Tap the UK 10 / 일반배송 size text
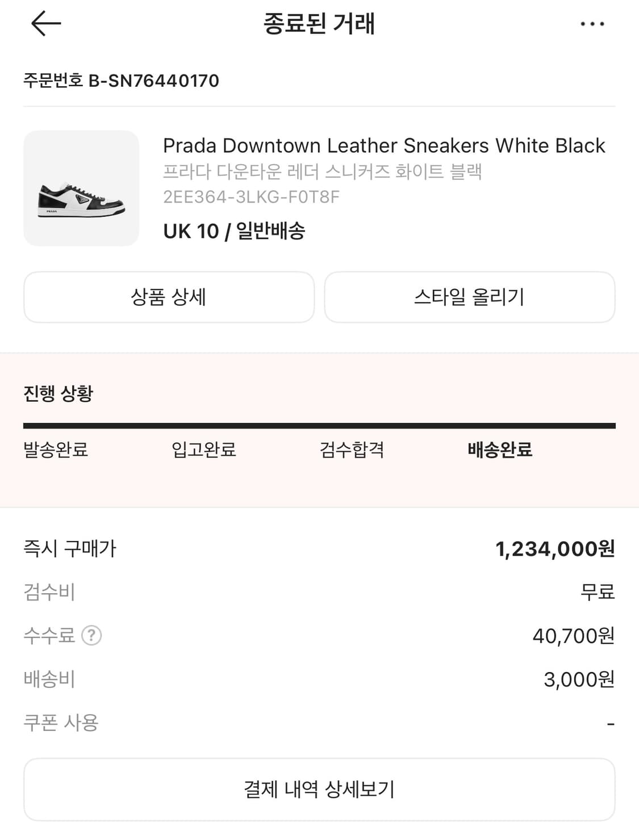Viewport: 639px width, 840px height. click(234, 231)
